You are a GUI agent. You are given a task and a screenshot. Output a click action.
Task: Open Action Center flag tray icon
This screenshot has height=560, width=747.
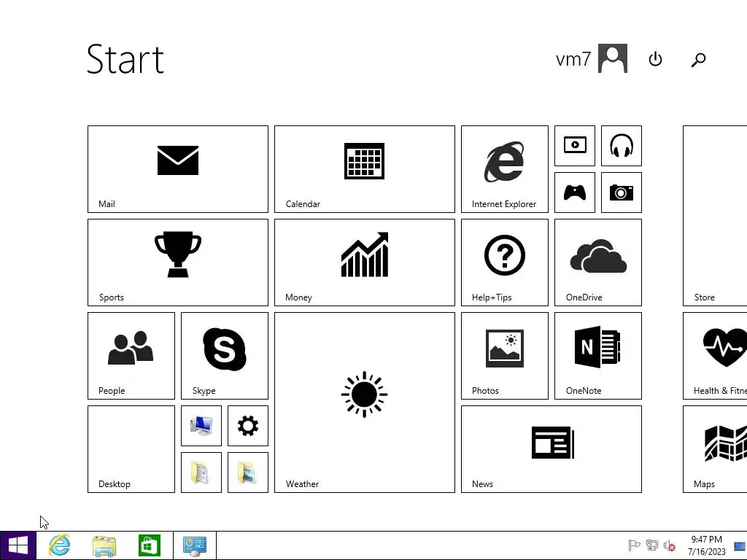pos(634,545)
